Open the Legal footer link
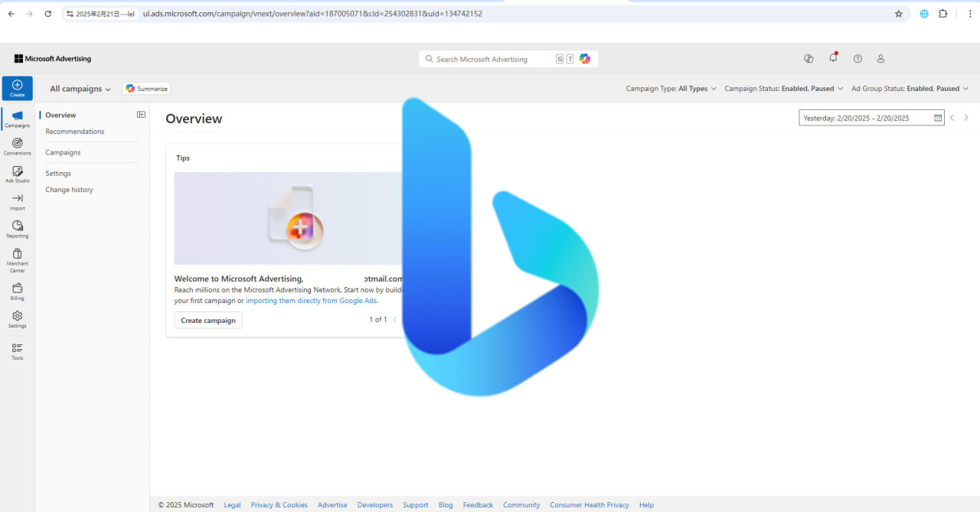Screen dimensions: 980x512 point(232,505)
